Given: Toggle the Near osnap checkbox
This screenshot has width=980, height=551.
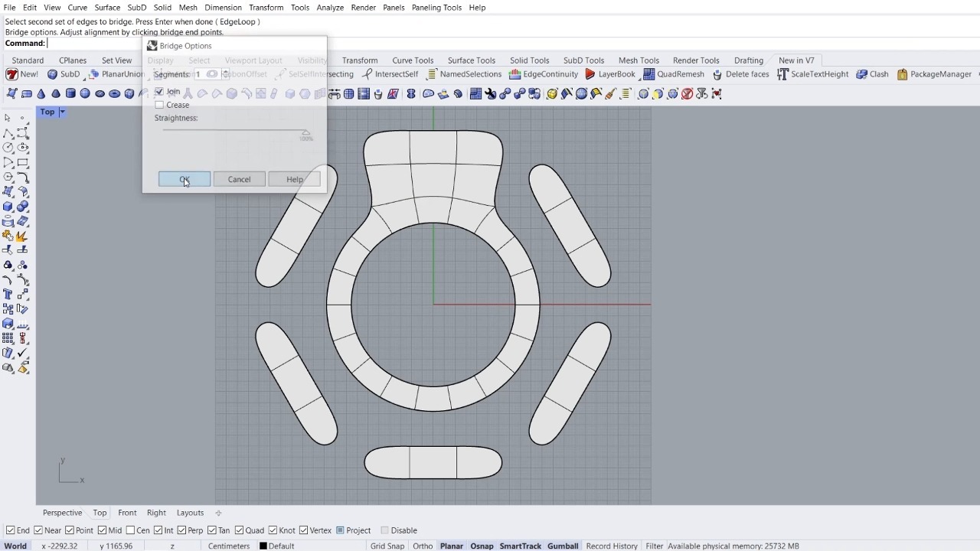Looking at the screenshot, I should [38, 530].
